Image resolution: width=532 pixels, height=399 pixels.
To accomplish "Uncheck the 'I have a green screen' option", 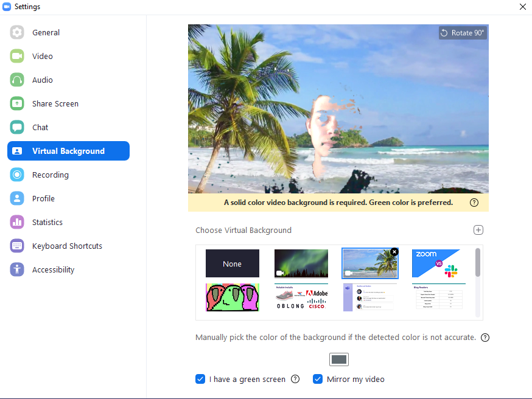I will (x=200, y=379).
